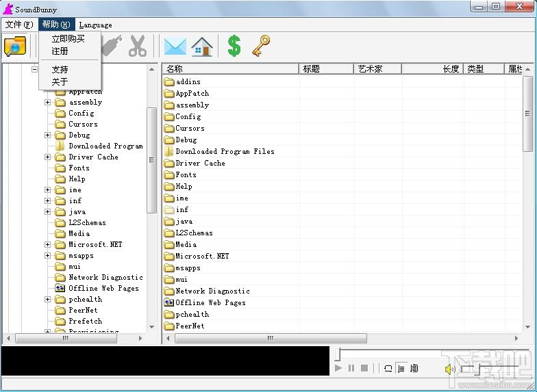Toggle the play-all list mode icon

pyautogui.click(x=414, y=368)
